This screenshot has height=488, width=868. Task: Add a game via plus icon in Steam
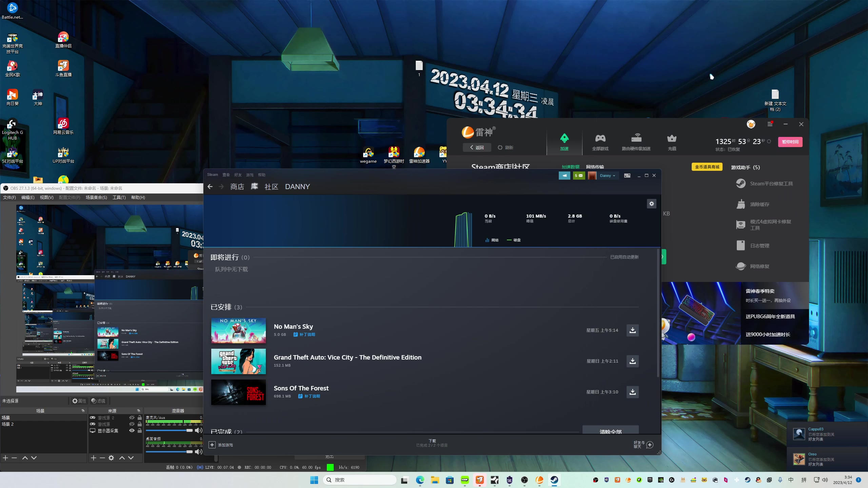(x=212, y=445)
